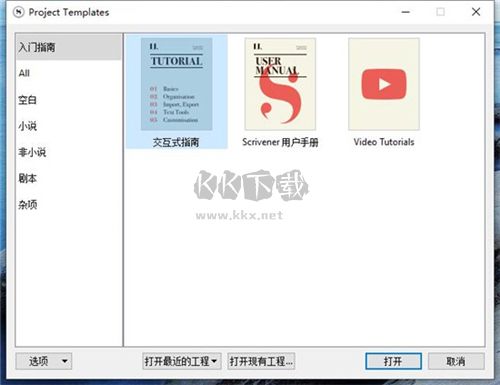The image size is (500, 385).
Task: Click the Video Tutorials label
Action: 384,142
